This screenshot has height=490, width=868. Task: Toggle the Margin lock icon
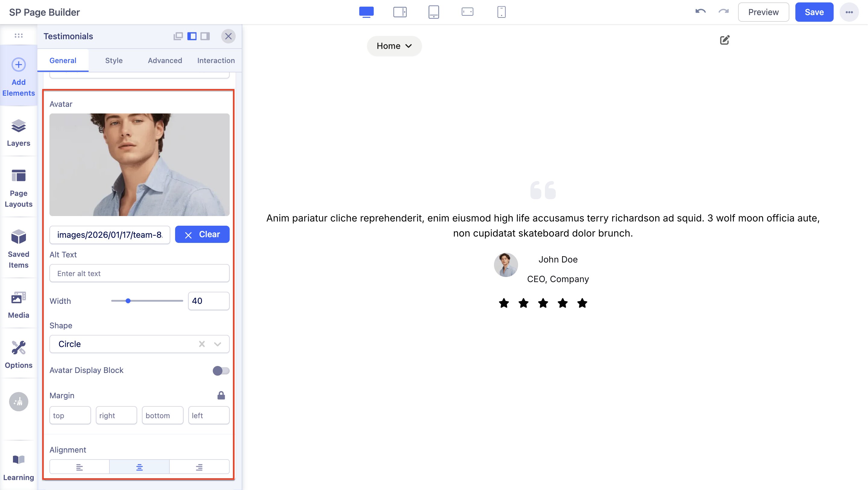click(x=221, y=395)
